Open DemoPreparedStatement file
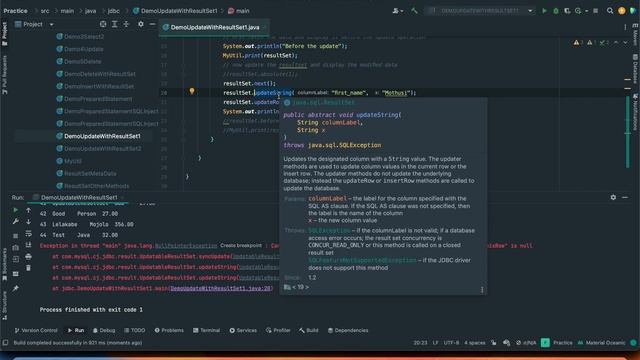640x360 pixels. coord(94,99)
